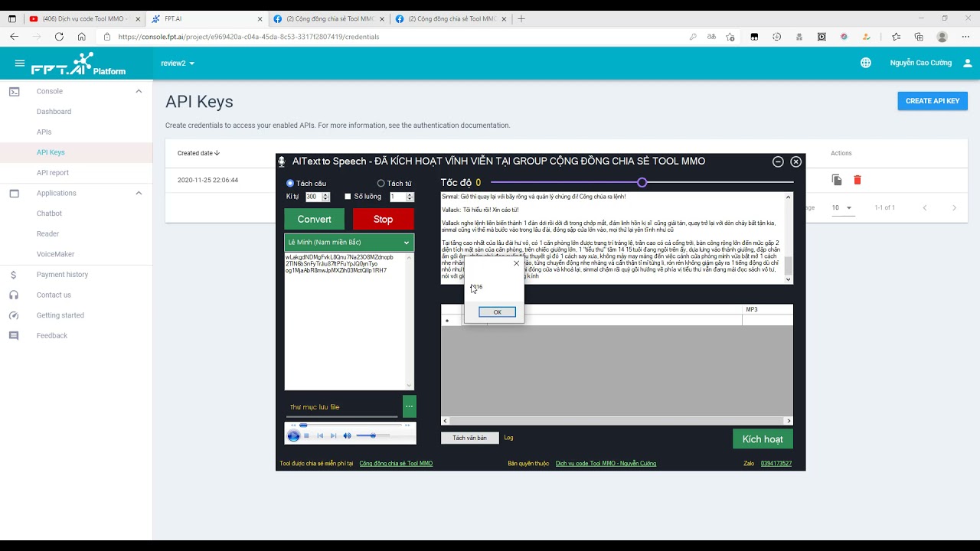Browse save folder with green ellipsis button
The image size is (980, 551).
coord(410,406)
